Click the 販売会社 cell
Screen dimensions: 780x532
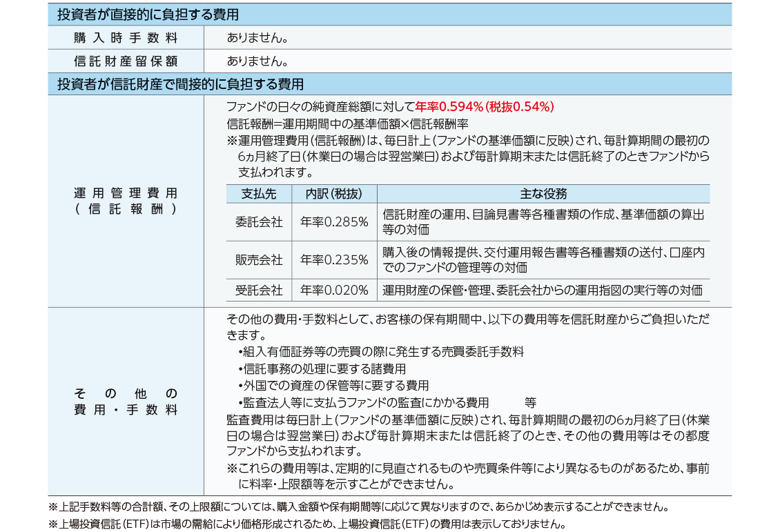pos(259,260)
